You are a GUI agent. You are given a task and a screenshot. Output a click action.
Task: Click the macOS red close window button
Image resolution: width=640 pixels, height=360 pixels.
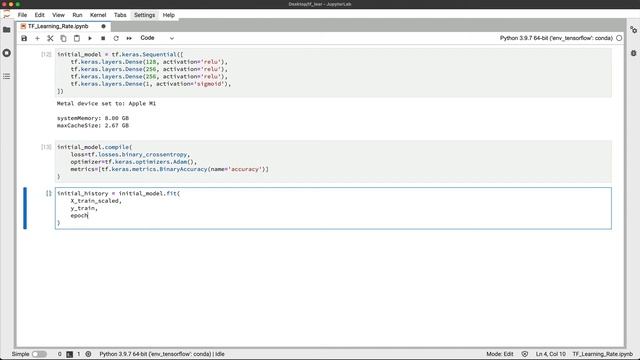[x=4, y=4]
